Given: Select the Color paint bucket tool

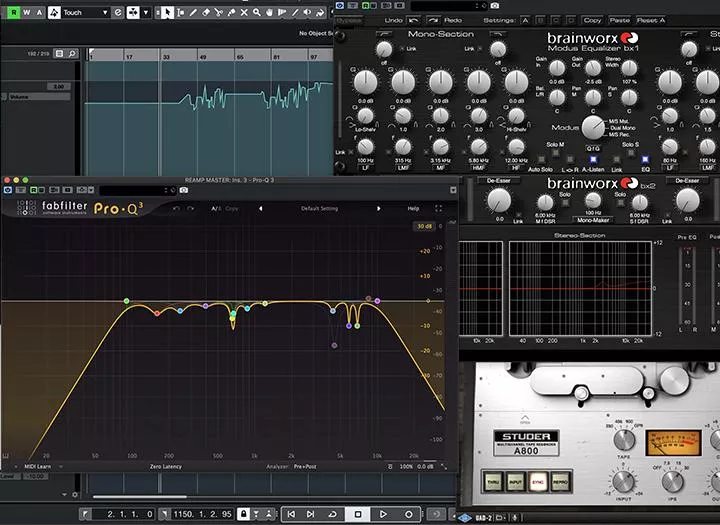Looking at the screenshot, I should click(320, 12).
